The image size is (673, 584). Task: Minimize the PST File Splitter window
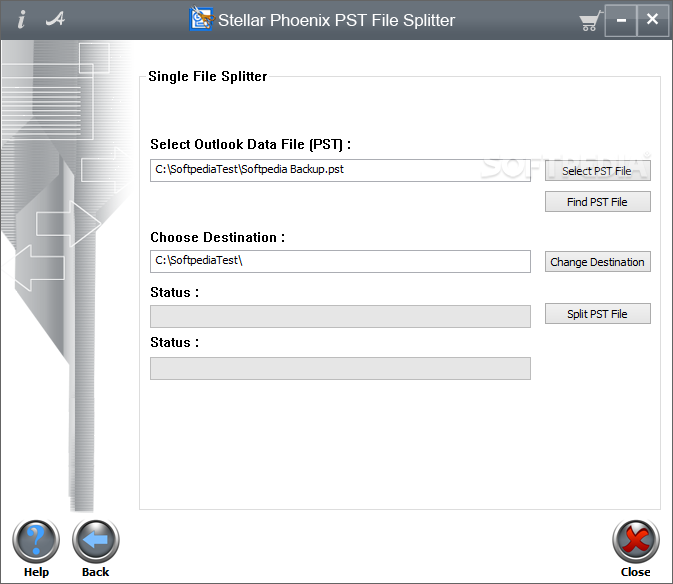point(621,20)
